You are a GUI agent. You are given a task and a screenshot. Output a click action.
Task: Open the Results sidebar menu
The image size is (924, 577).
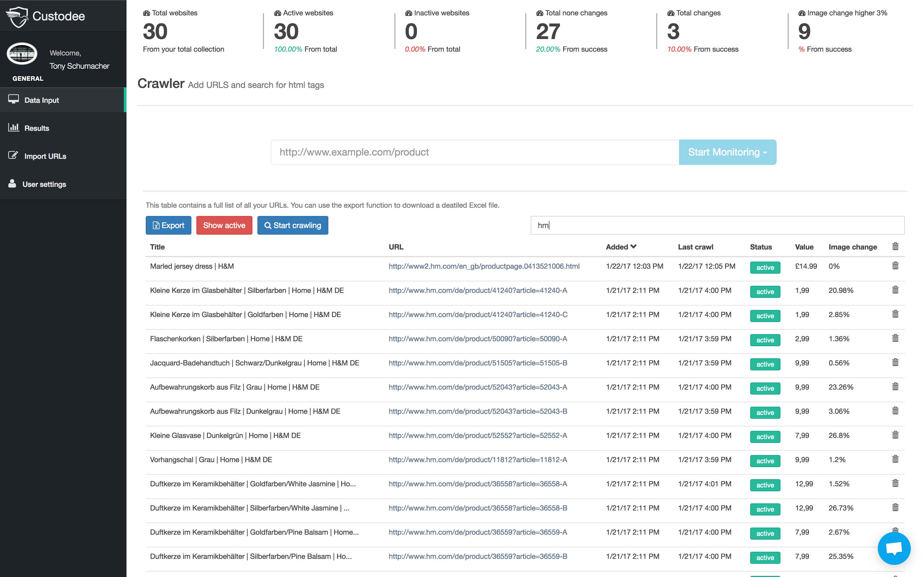tap(37, 128)
